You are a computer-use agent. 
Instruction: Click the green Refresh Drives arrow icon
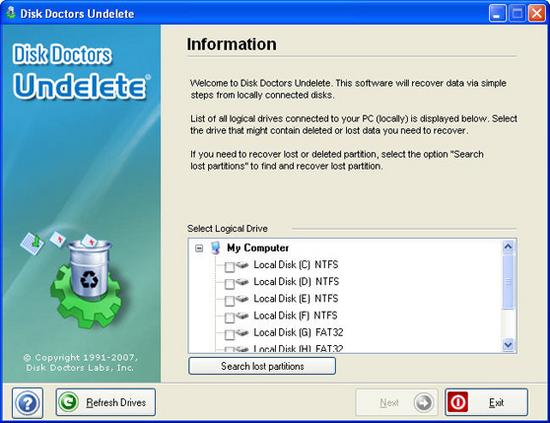click(x=68, y=402)
